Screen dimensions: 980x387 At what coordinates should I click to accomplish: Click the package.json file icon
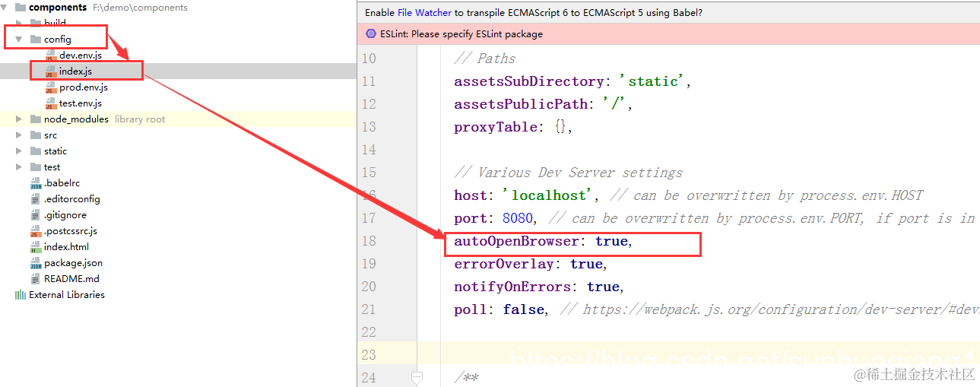(36, 263)
